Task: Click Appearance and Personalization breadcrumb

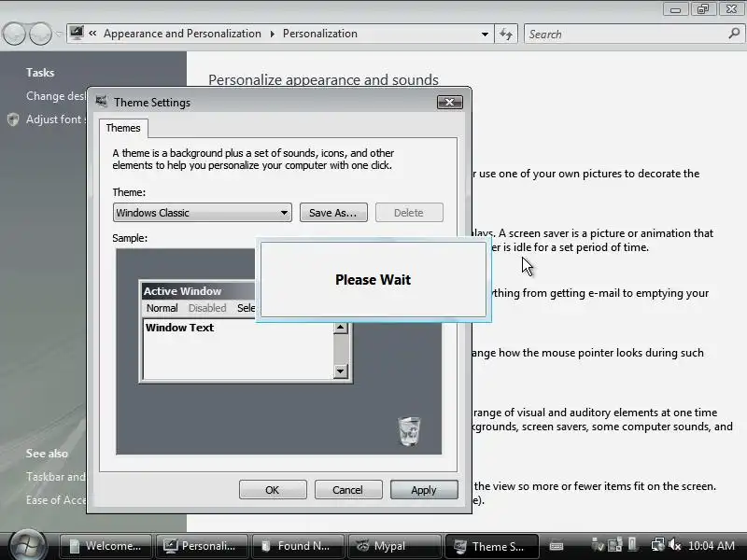Action: point(182,34)
